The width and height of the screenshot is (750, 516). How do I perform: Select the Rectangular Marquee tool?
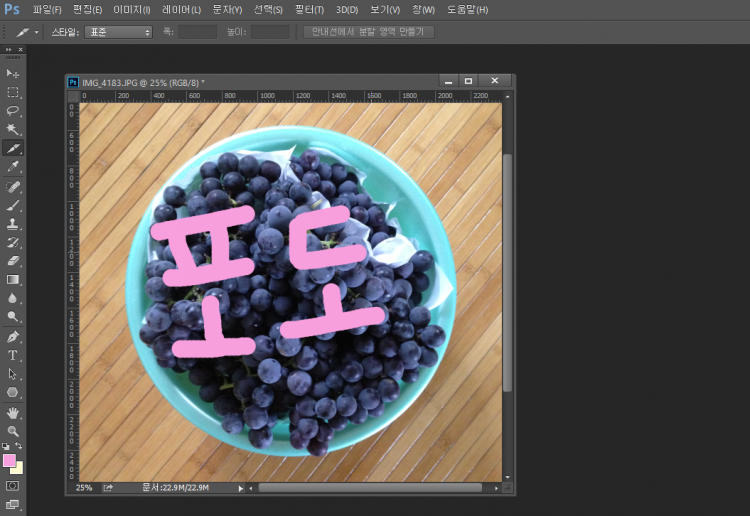(x=13, y=92)
